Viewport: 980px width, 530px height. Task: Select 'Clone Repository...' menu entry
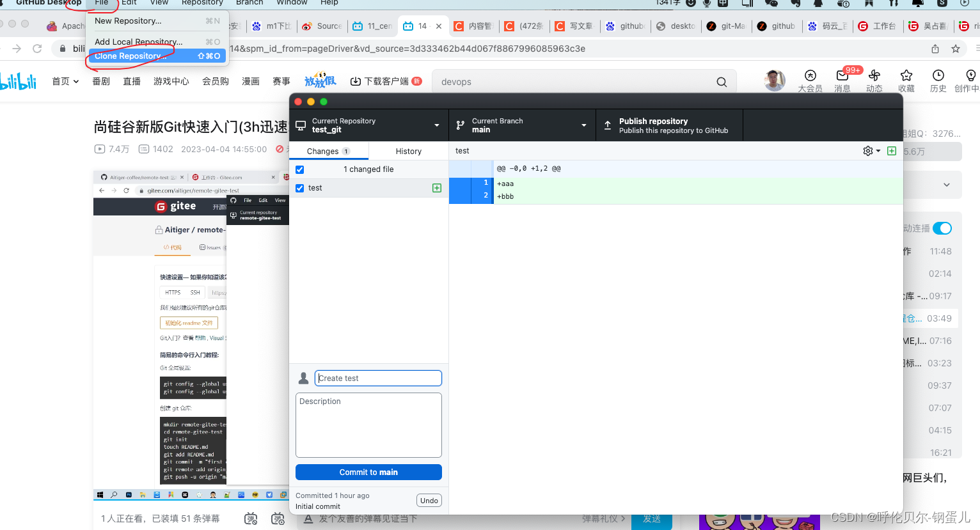pyautogui.click(x=157, y=56)
